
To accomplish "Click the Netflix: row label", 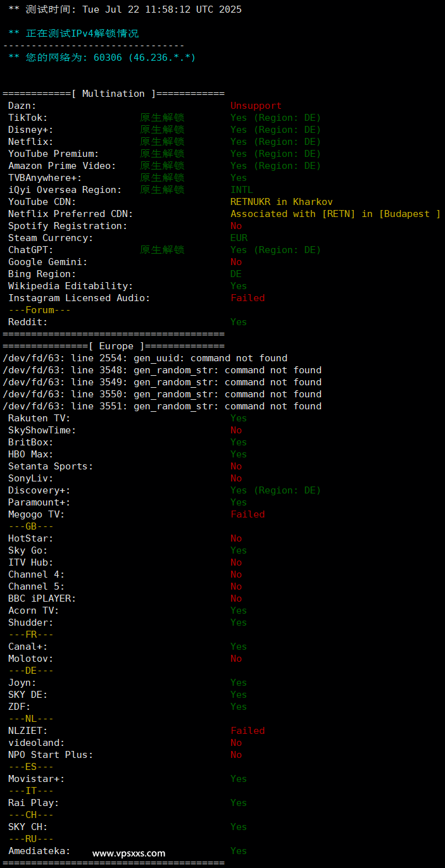I will pos(31,142).
